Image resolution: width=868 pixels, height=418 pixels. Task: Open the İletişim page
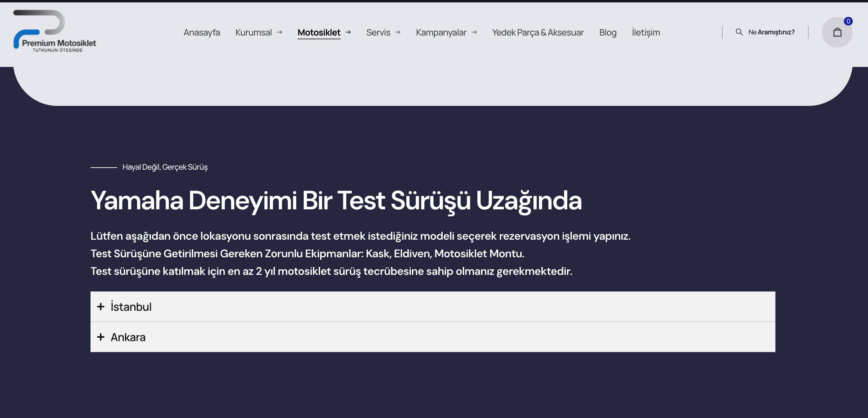(x=646, y=32)
